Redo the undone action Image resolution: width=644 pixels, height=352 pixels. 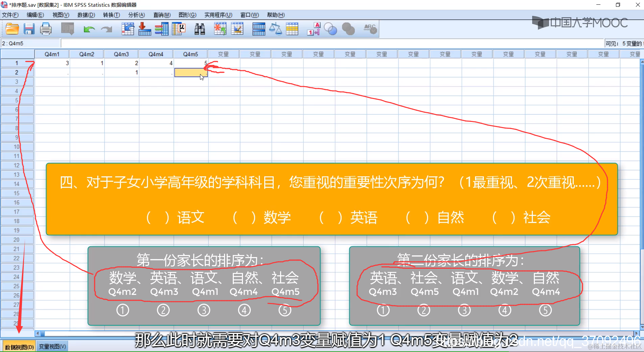click(106, 29)
